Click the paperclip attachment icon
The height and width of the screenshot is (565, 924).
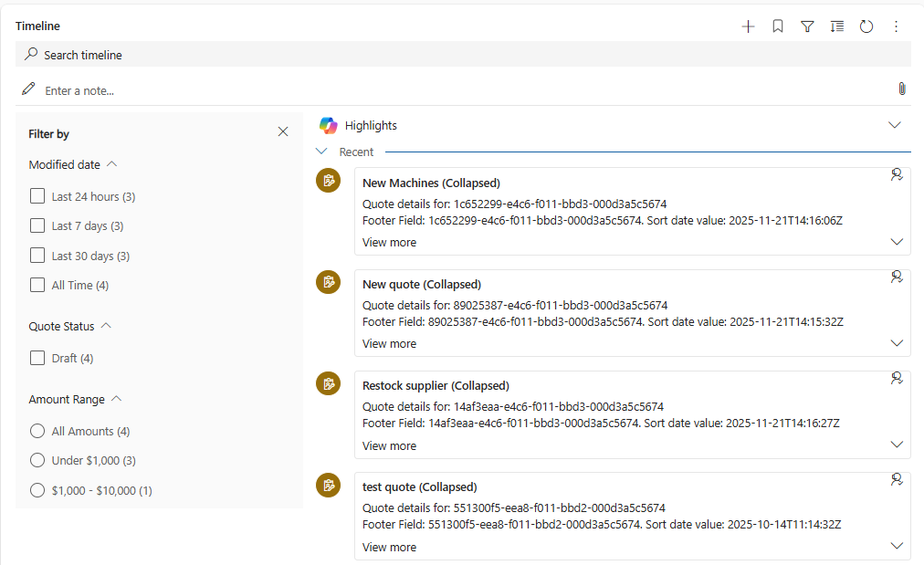click(x=901, y=89)
